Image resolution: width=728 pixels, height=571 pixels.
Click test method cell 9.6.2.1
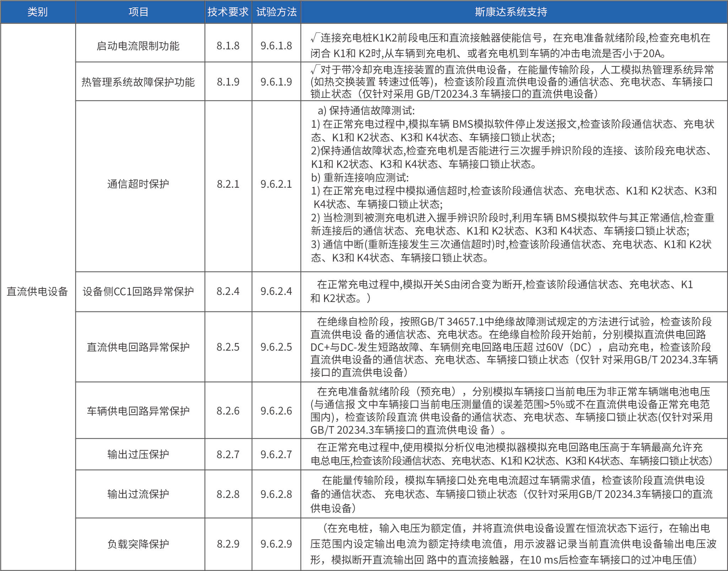[x=276, y=184]
